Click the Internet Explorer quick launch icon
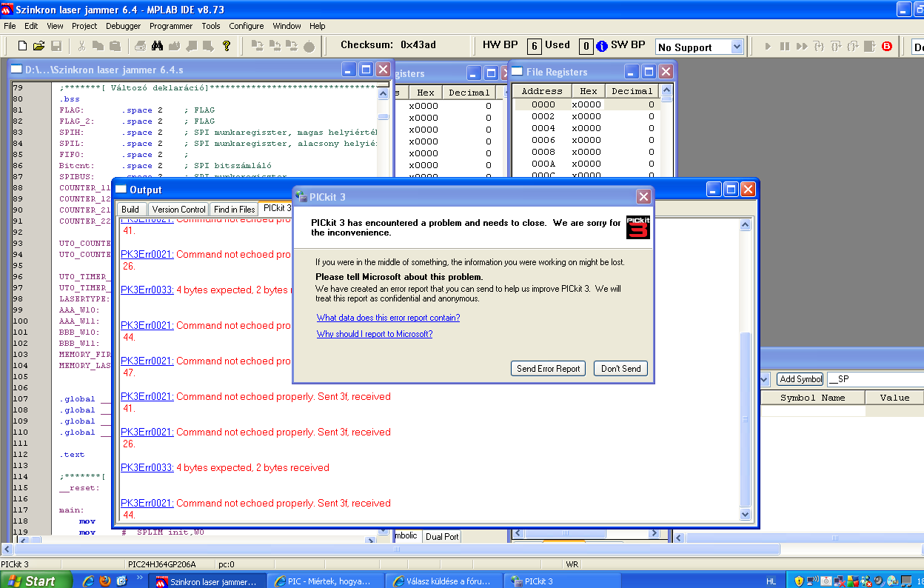The image size is (924, 588). tap(88, 581)
